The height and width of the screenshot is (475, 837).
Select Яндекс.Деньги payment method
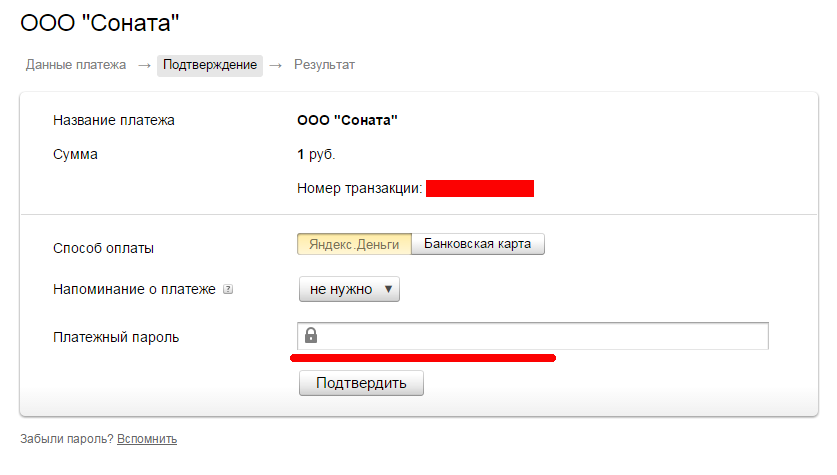coord(354,244)
